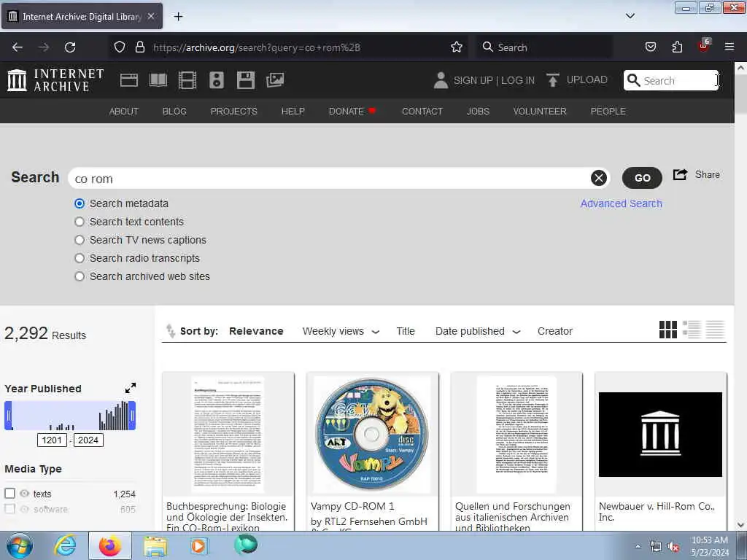747x560 pixels.
Task: Open the Video film strip icon
Action: point(187,80)
